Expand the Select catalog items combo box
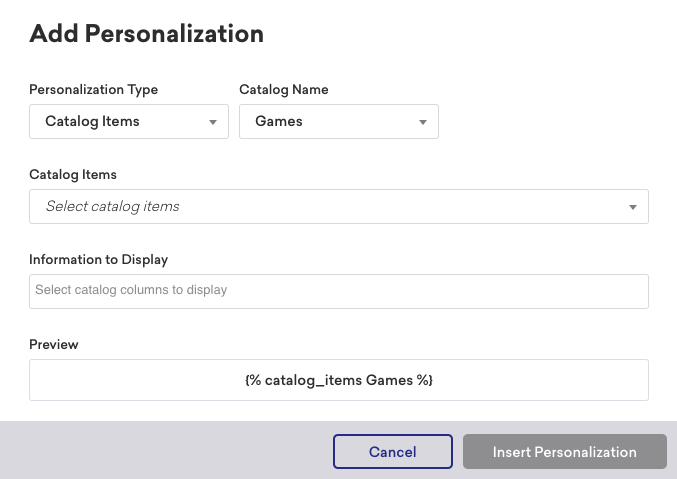This screenshot has height=479, width=677. 339,206
